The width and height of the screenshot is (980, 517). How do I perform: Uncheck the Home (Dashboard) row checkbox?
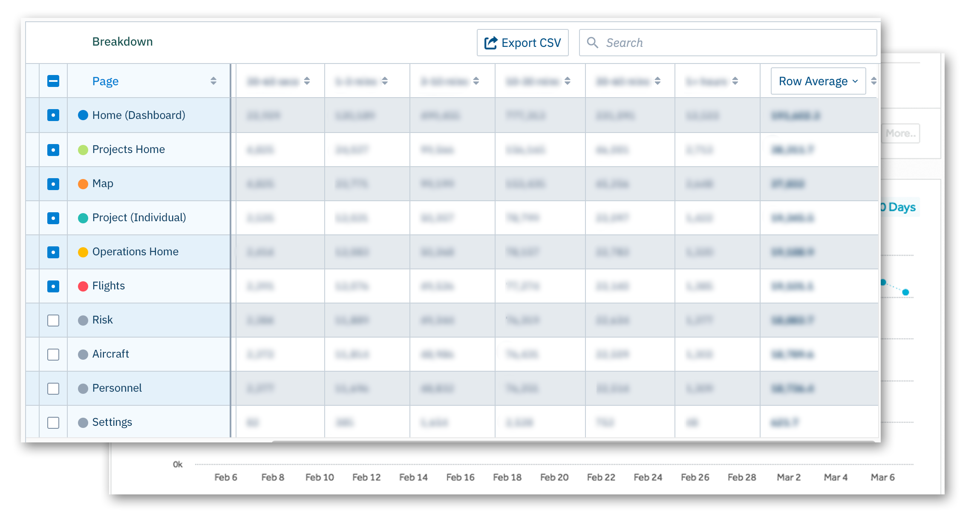click(53, 115)
